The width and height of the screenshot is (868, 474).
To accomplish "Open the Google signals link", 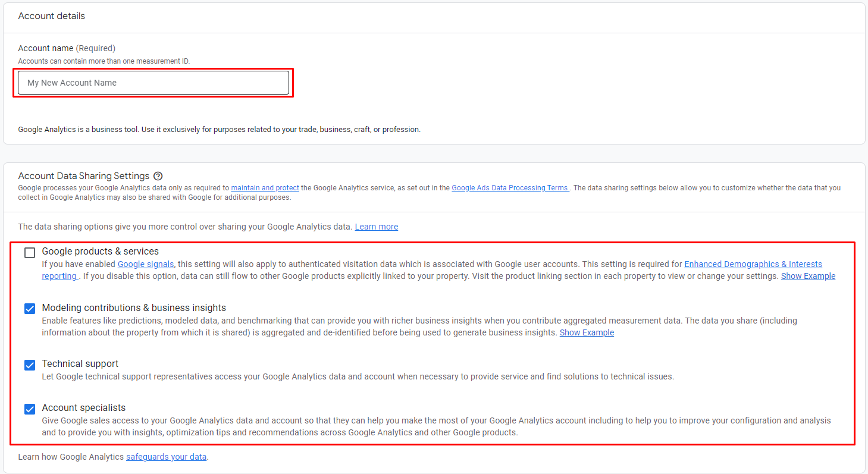I will [x=146, y=264].
